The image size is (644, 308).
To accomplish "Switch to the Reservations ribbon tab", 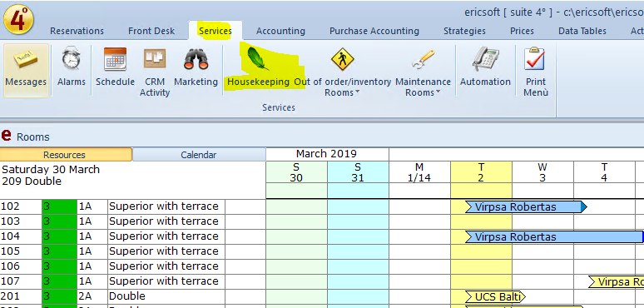I will pos(77,31).
